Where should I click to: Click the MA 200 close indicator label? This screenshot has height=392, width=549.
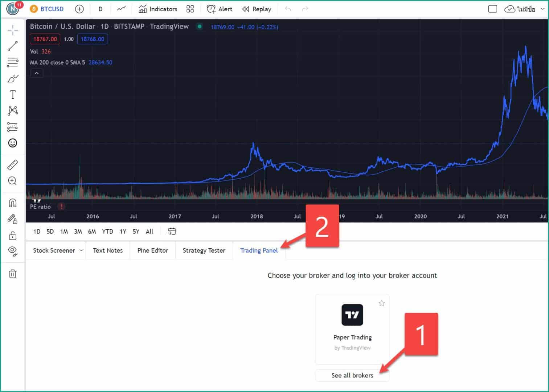(57, 62)
